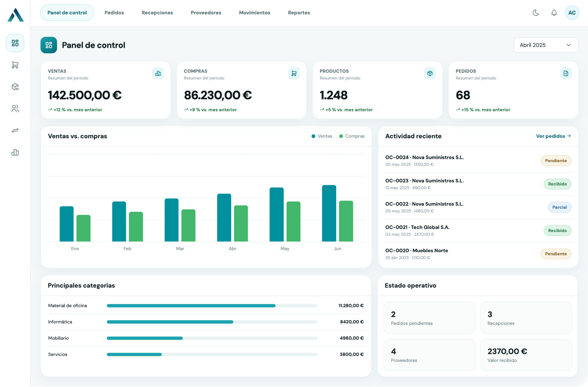Click the app logo in the sidebar
588x387 pixels.
(x=15, y=15)
